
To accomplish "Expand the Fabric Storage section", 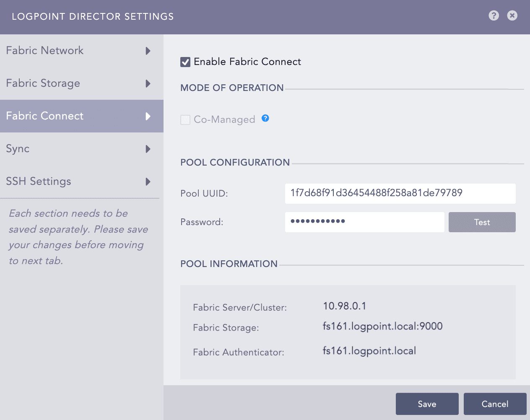I will (x=148, y=83).
